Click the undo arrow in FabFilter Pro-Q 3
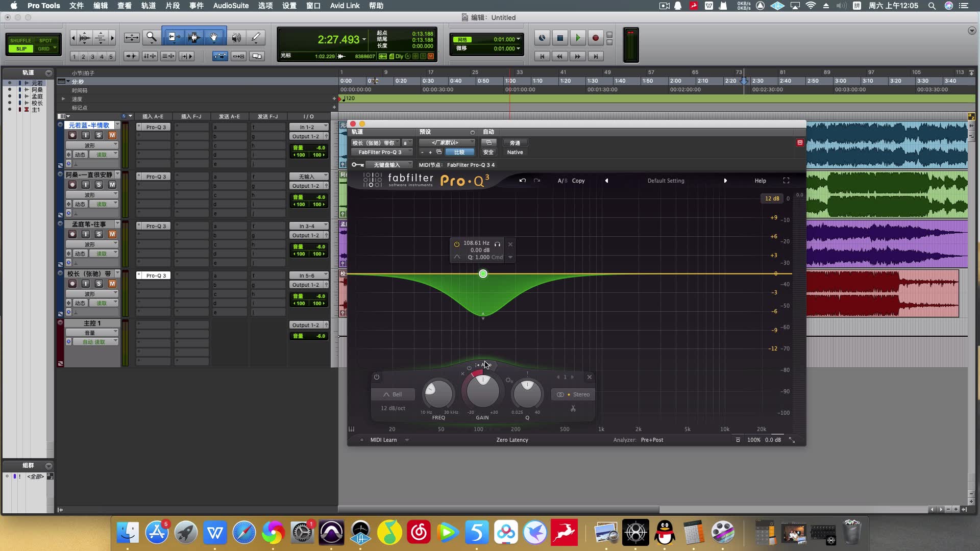The height and width of the screenshot is (551, 980). pos(522,180)
